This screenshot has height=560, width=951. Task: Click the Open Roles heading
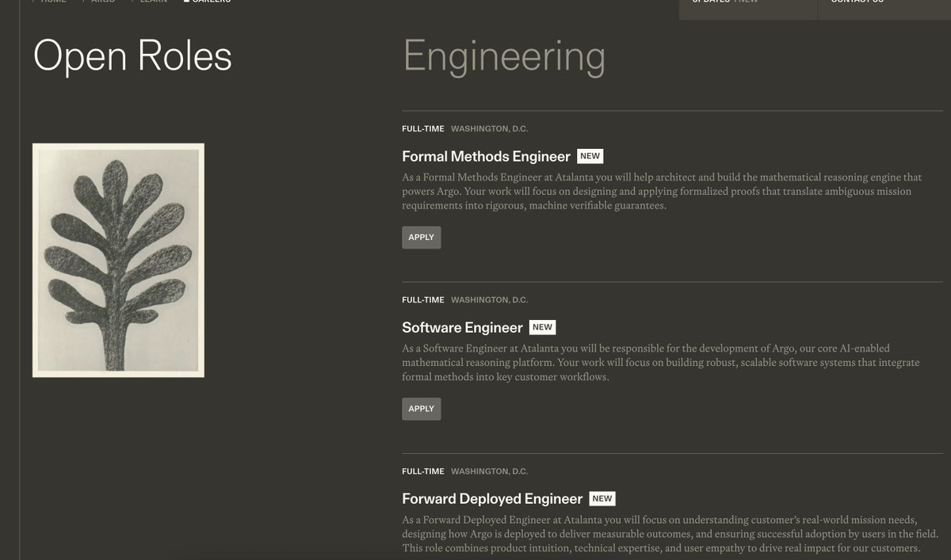click(x=132, y=57)
